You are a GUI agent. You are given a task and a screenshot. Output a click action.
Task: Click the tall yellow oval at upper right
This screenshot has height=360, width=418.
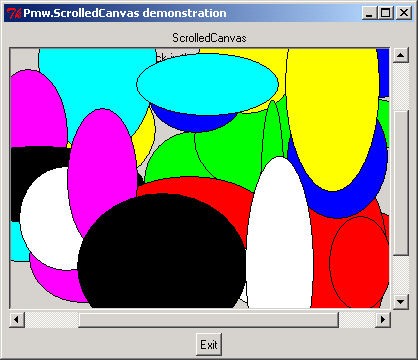[333, 120]
